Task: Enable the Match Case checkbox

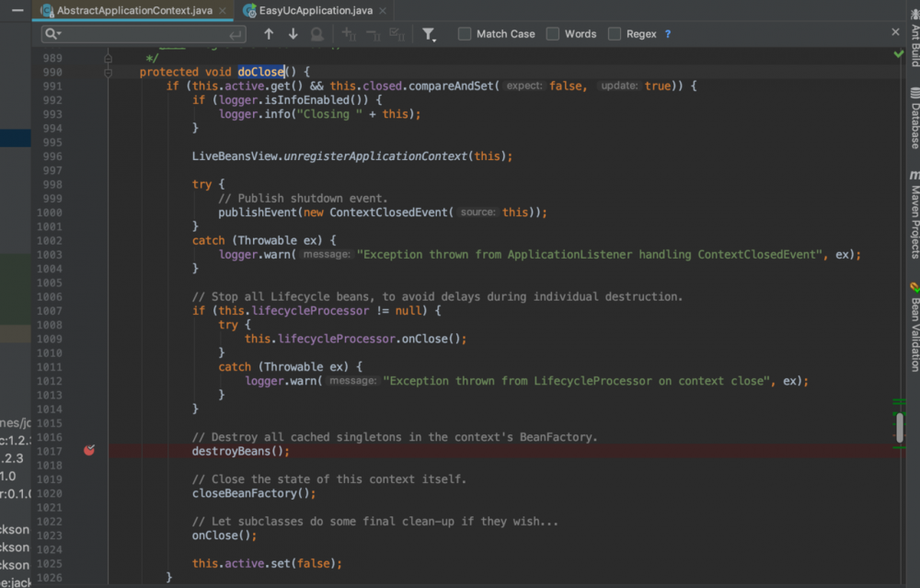Action: [x=465, y=34]
